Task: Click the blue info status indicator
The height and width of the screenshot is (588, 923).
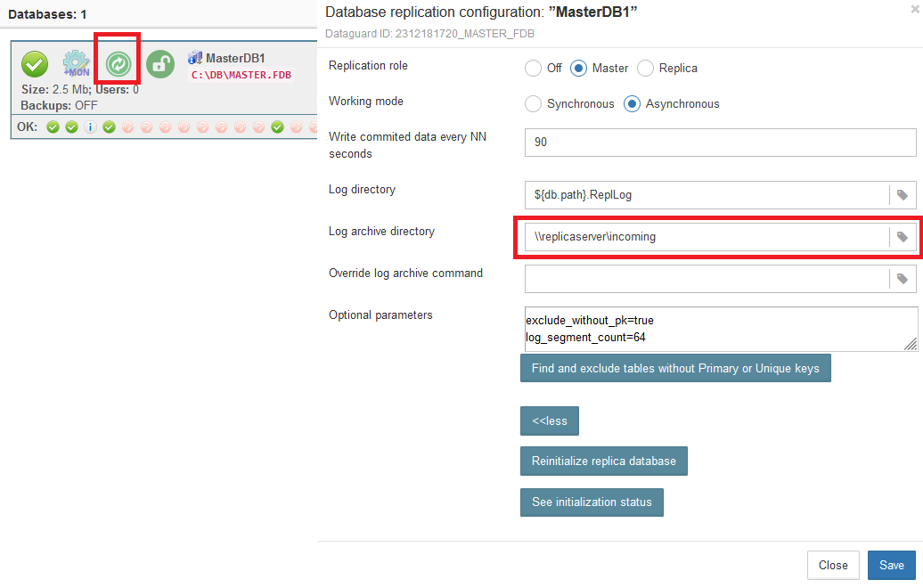Action: tap(90, 127)
